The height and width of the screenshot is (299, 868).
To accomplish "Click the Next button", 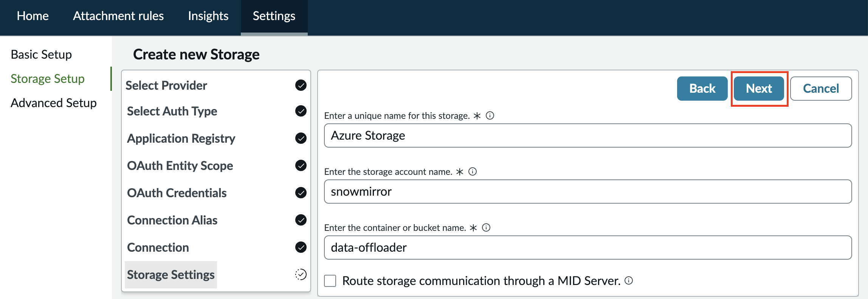I will point(759,89).
